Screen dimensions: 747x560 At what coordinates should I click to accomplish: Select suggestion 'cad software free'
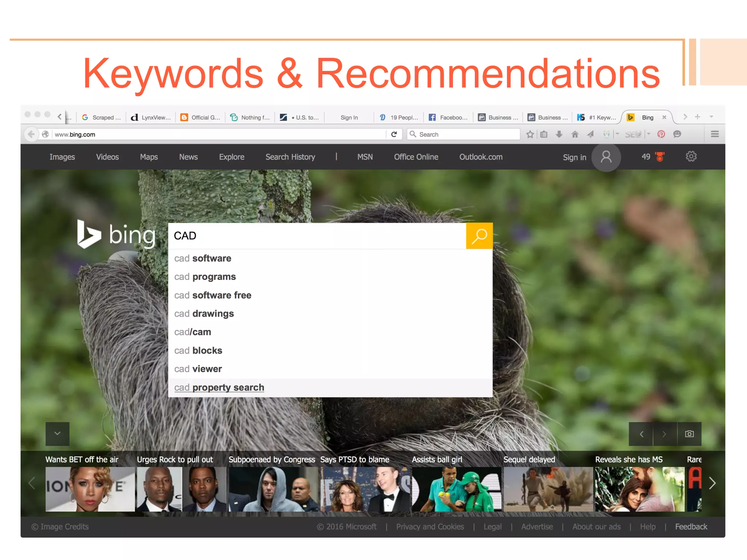[x=330, y=295]
